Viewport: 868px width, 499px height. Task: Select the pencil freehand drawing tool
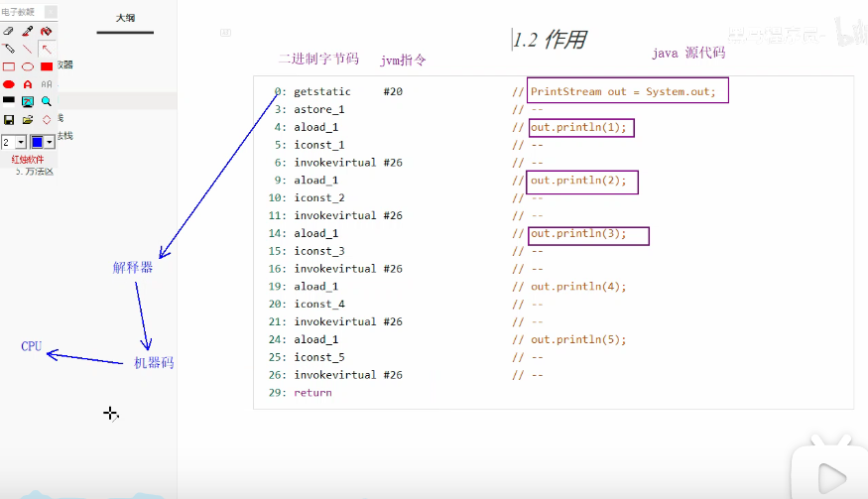[8, 49]
